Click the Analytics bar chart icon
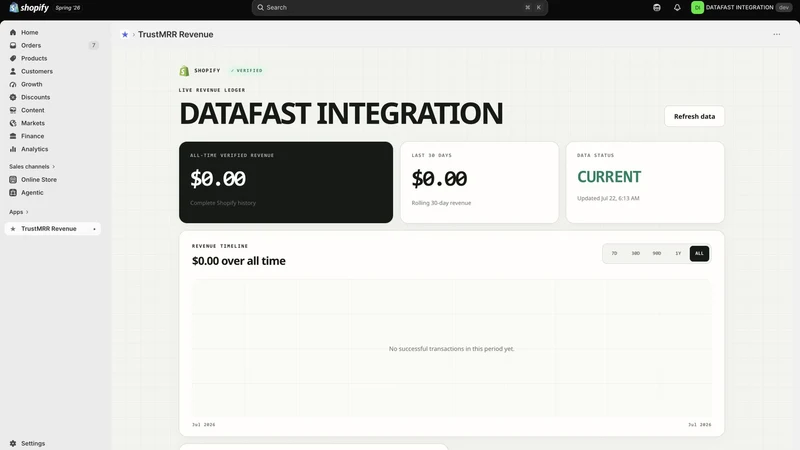The width and height of the screenshot is (800, 450). click(x=13, y=149)
